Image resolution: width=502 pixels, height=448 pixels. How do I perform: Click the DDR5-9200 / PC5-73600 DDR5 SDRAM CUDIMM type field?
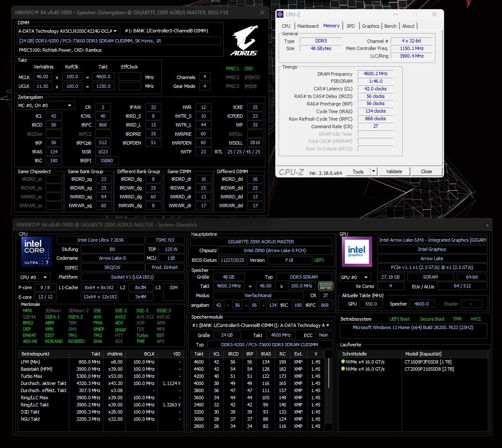[x=269, y=345]
